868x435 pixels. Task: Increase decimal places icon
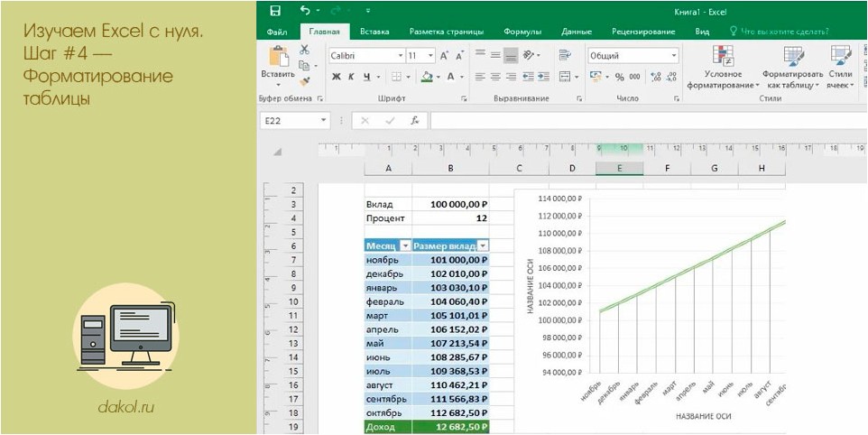click(656, 77)
